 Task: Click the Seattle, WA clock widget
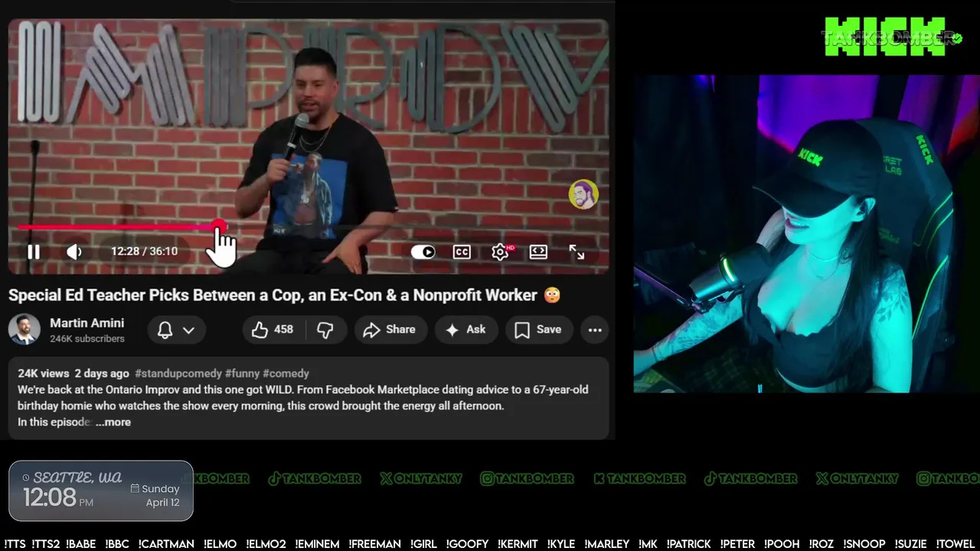101,491
